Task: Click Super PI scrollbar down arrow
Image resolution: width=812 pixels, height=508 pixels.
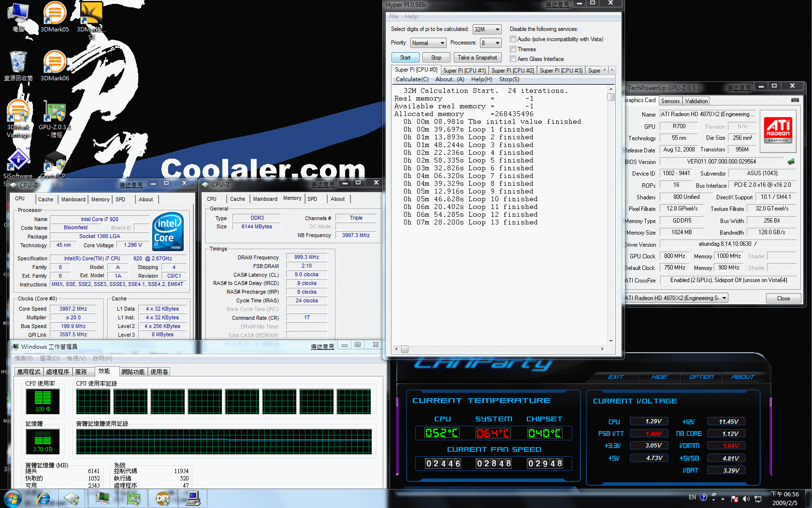Action: tap(611, 341)
